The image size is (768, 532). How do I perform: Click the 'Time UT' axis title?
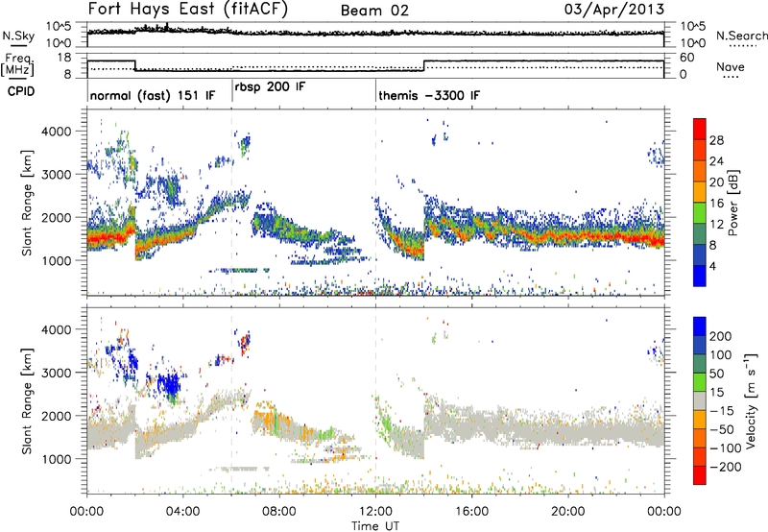(375, 526)
